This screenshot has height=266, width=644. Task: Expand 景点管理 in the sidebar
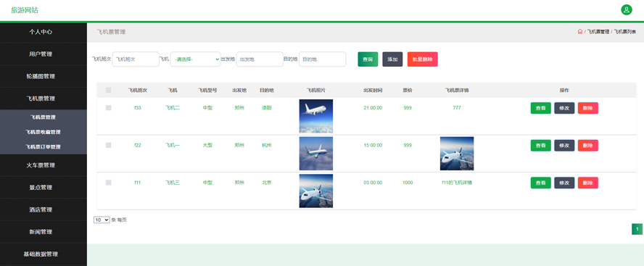pos(41,187)
